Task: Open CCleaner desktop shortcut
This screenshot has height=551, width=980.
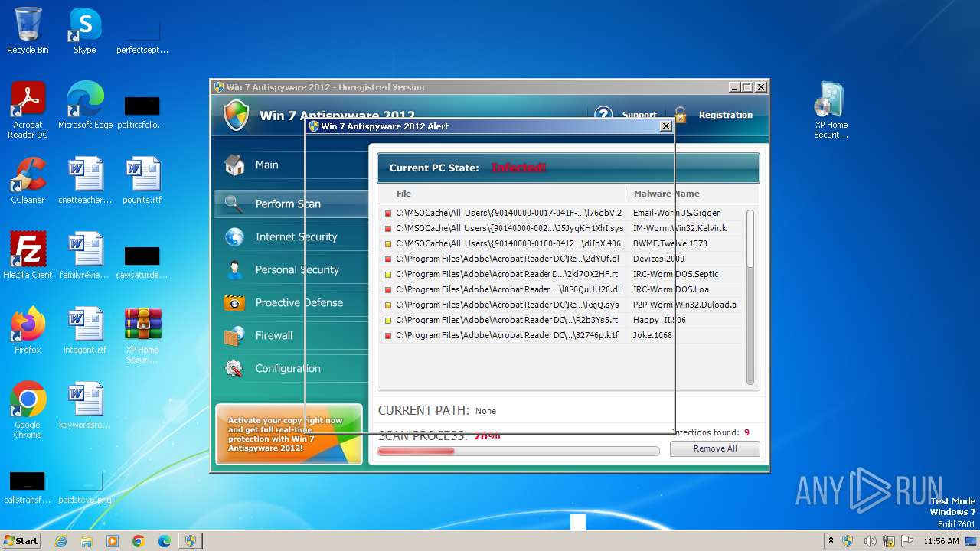Action: click(x=28, y=181)
